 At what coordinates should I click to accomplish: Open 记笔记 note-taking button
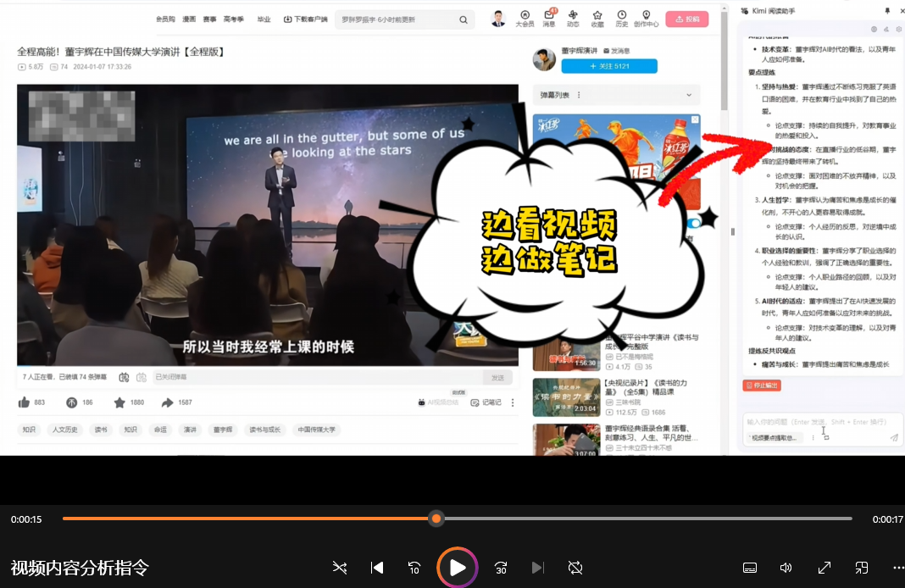pos(486,402)
